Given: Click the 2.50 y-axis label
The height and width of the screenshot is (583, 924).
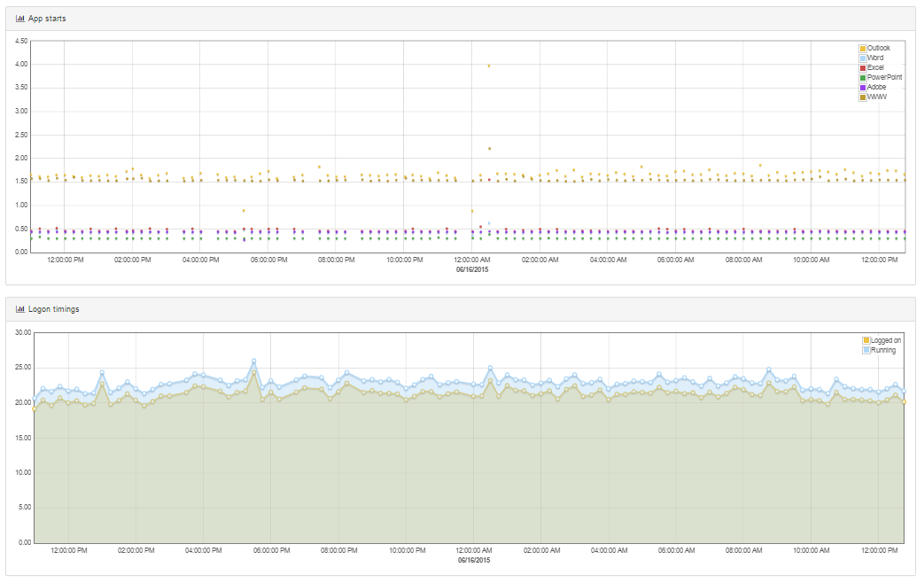Looking at the screenshot, I should point(21,135).
